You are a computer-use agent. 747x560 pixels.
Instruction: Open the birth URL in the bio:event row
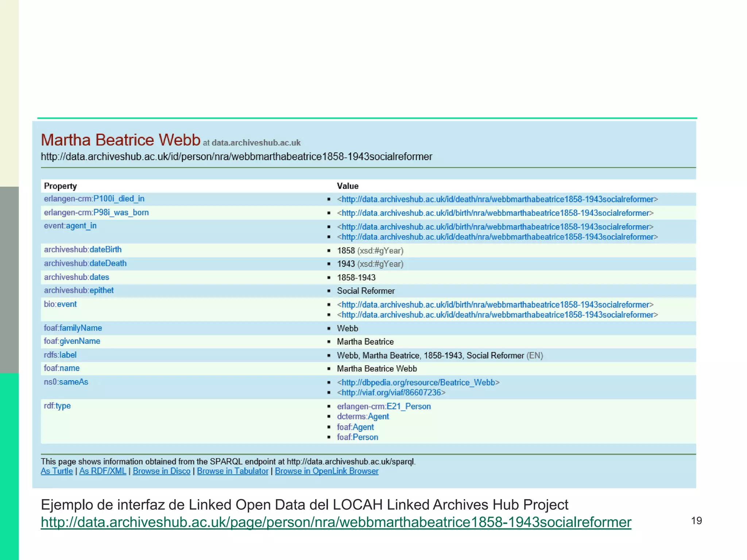[495, 305]
